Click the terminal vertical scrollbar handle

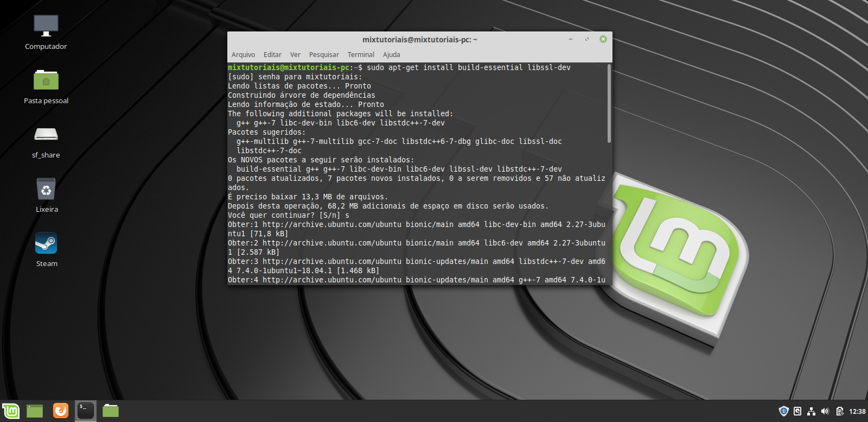click(609, 103)
